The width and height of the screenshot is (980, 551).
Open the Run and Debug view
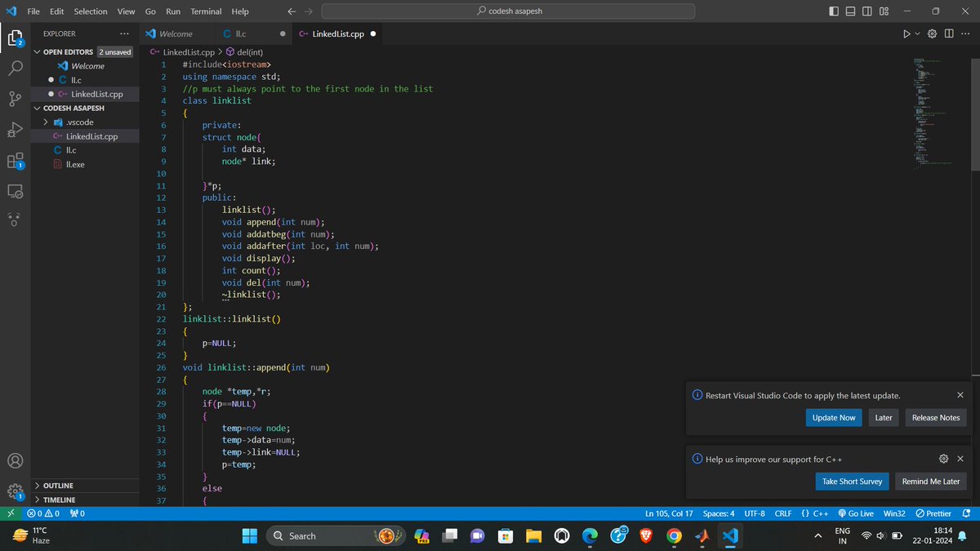[x=16, y=130]
